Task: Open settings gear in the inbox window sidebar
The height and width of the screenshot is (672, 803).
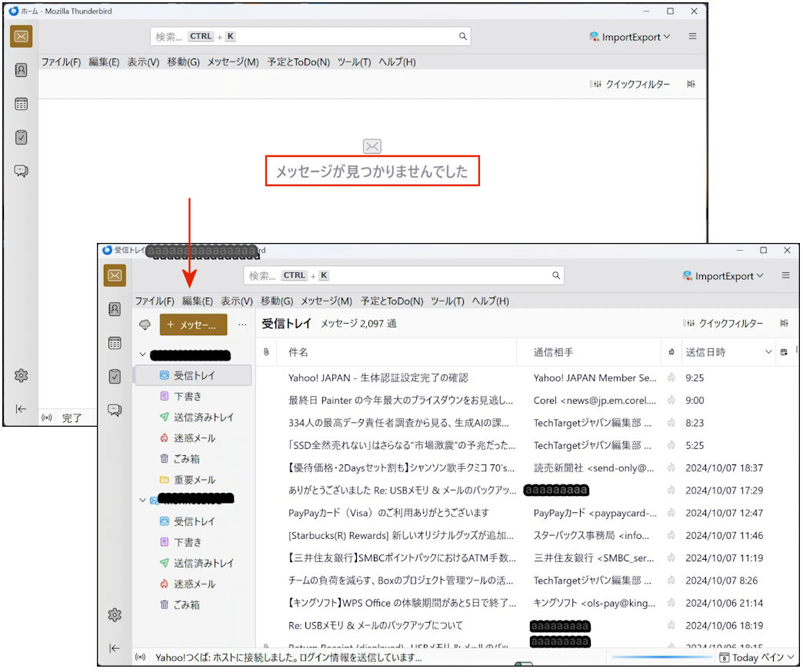Action: [115, 614]
